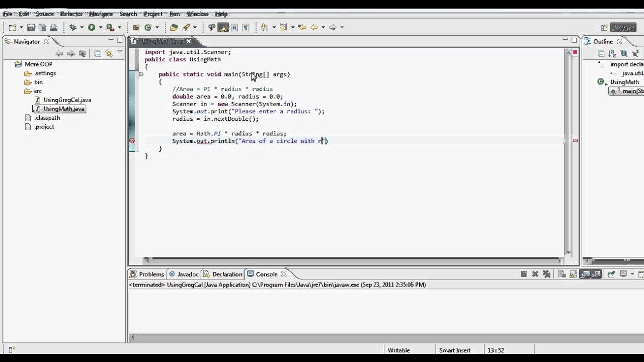Open the Display Selected Console dropdown arrow
This screenshot has width=644, height=362.
(x=632, y=274)
